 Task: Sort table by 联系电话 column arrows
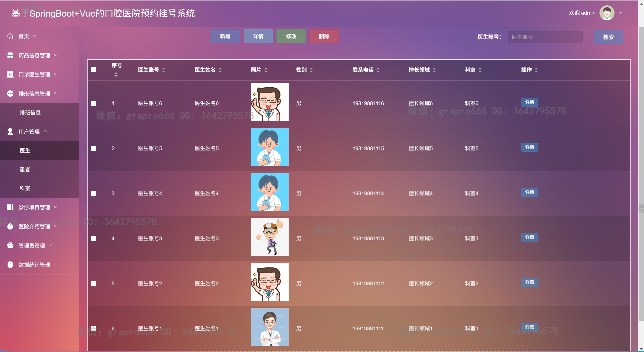(378, 70)
